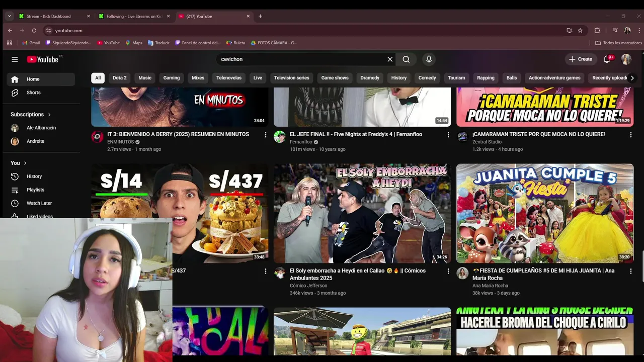The image size is (644, 362).
Task: Open Shorts in the sidebar
Action: (41, 93)
